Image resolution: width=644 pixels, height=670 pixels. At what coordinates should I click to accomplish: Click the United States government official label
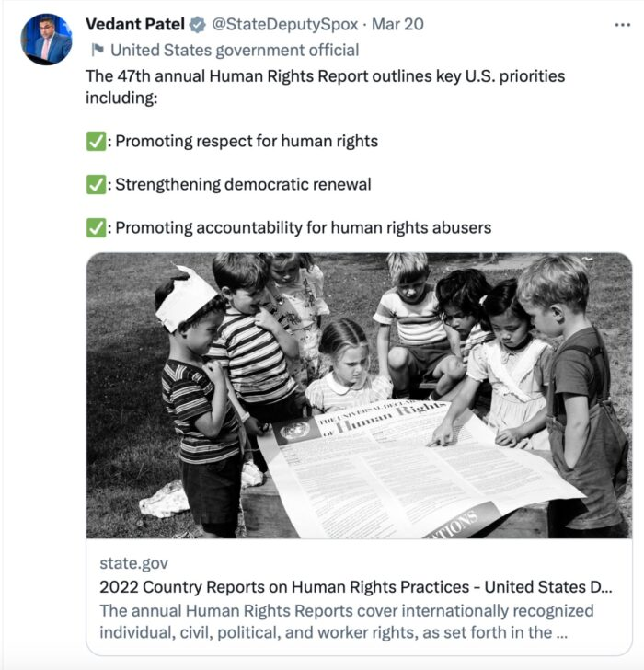(x=235, y=51)
